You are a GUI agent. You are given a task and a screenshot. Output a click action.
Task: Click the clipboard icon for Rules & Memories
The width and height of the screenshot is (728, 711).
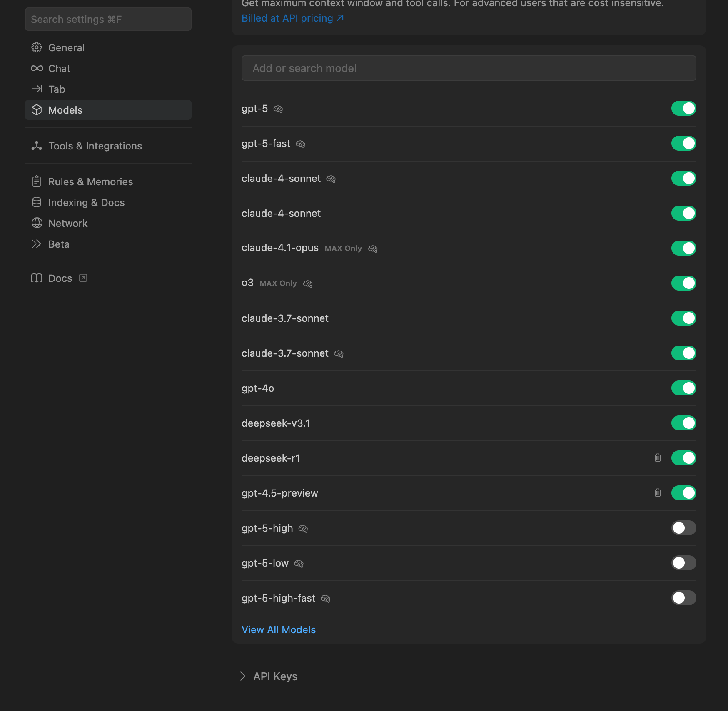(x=37, y=181)
